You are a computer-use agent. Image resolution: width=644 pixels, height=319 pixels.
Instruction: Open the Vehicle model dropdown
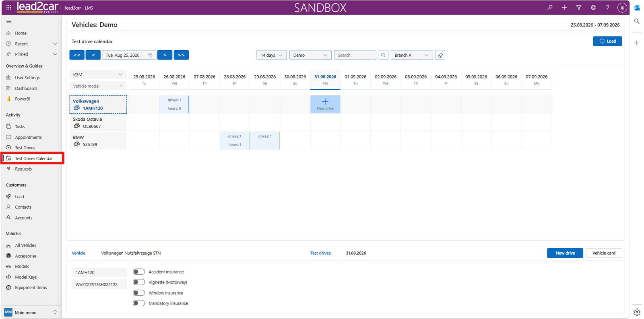(98, 86)
